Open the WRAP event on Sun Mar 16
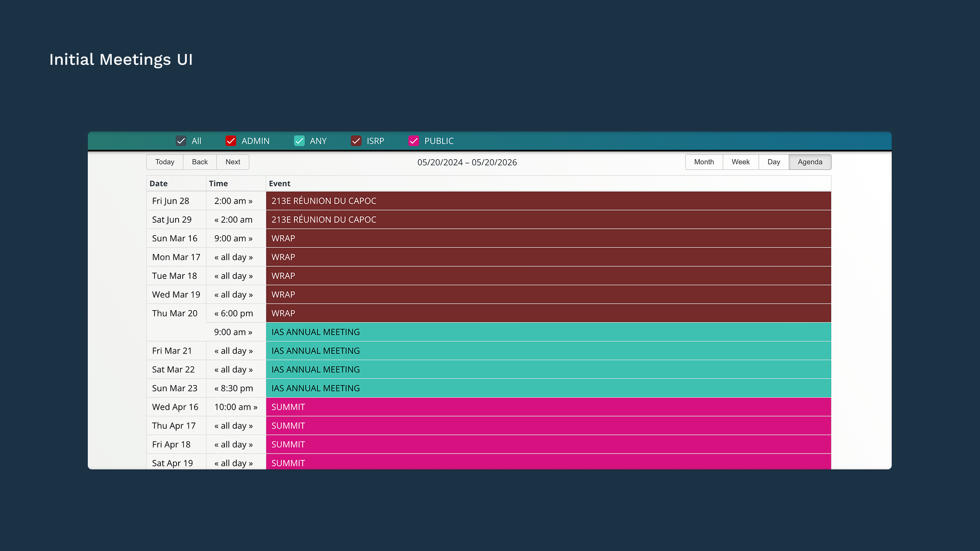The width and height of the screenshot is (980, 551). 548,238
